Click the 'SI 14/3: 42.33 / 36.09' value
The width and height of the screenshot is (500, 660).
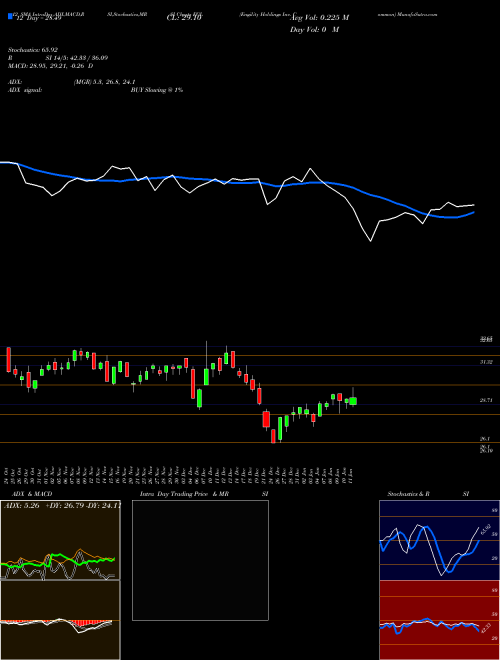pos(77,58)
